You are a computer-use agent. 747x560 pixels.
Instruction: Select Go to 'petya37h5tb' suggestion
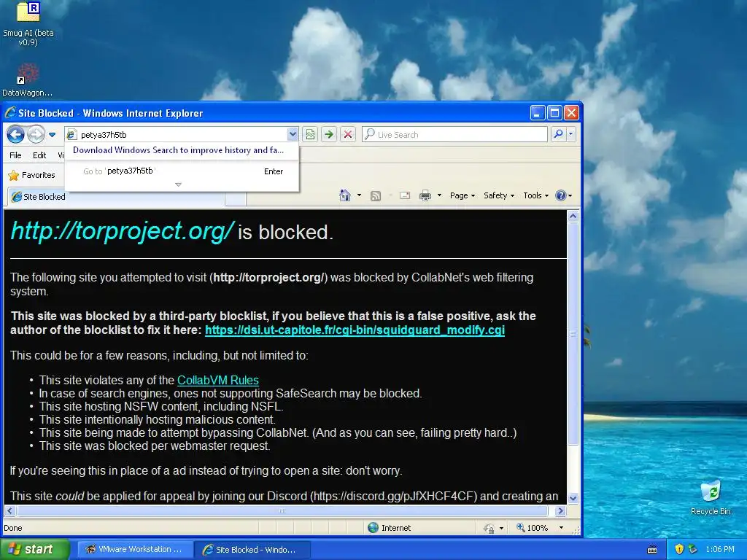(182, 171)
